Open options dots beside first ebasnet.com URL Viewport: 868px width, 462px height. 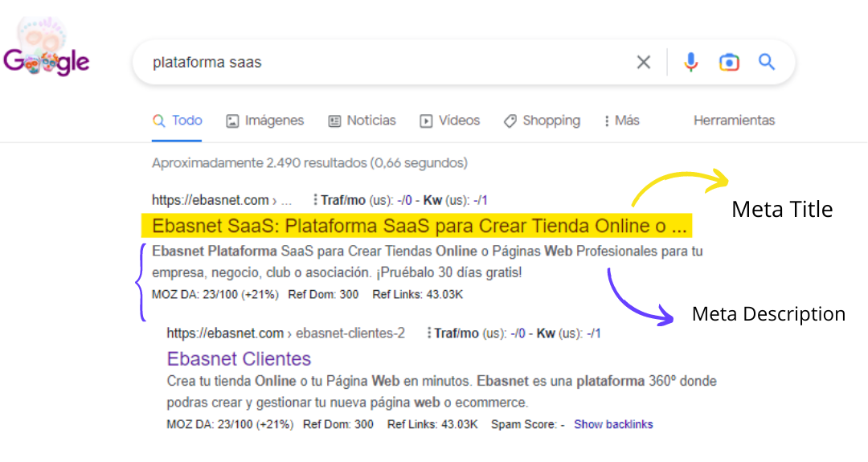point(314,200)
